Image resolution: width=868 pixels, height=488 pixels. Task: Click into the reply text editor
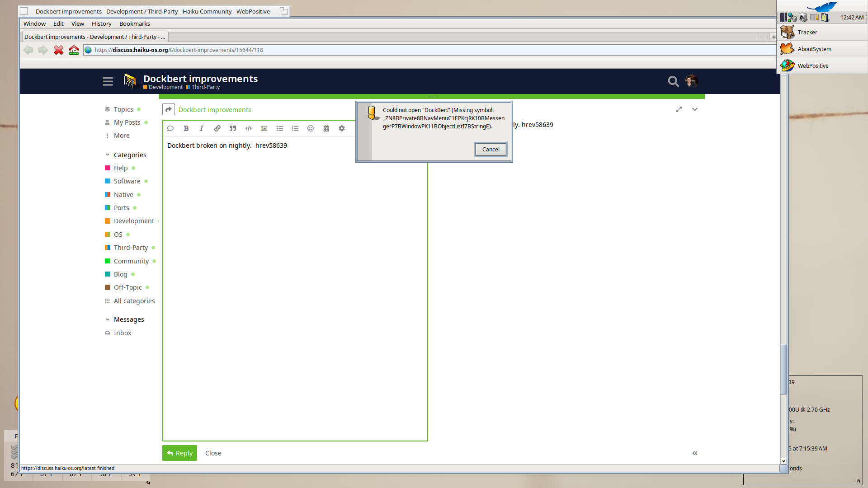[x=295, y=289]
